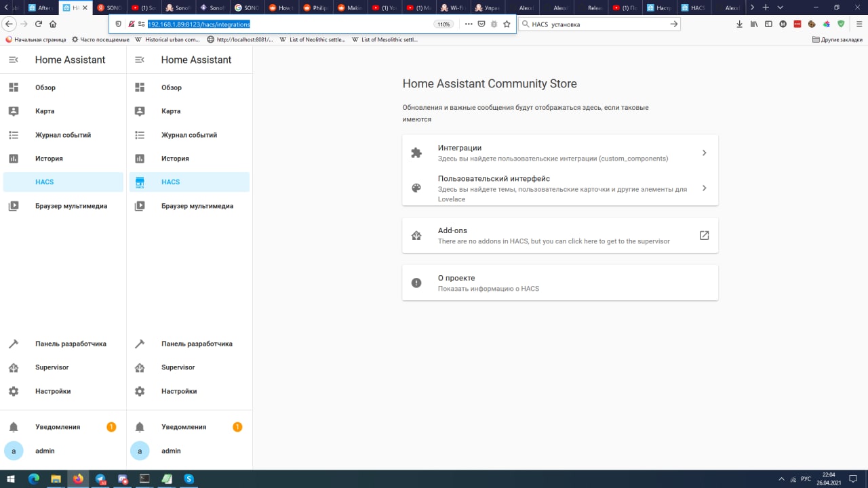Click Браузер мультимедиа play icon in leftmost sidebar

14,206
